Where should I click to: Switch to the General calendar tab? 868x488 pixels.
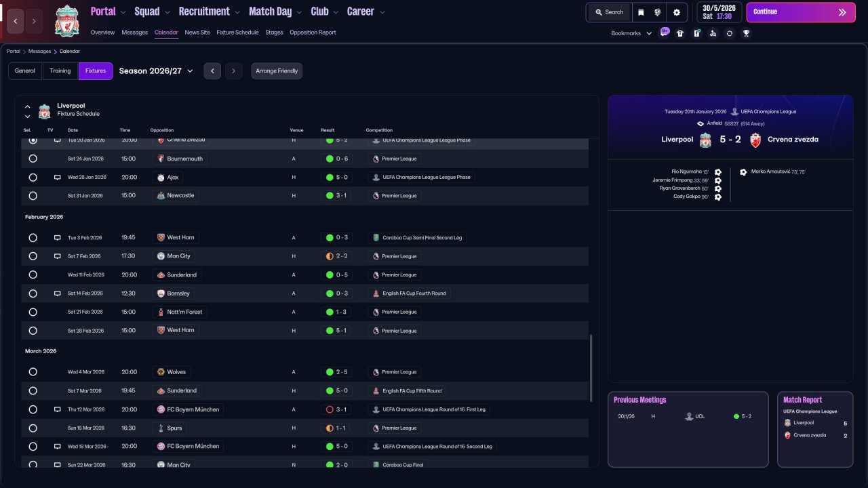25,70
